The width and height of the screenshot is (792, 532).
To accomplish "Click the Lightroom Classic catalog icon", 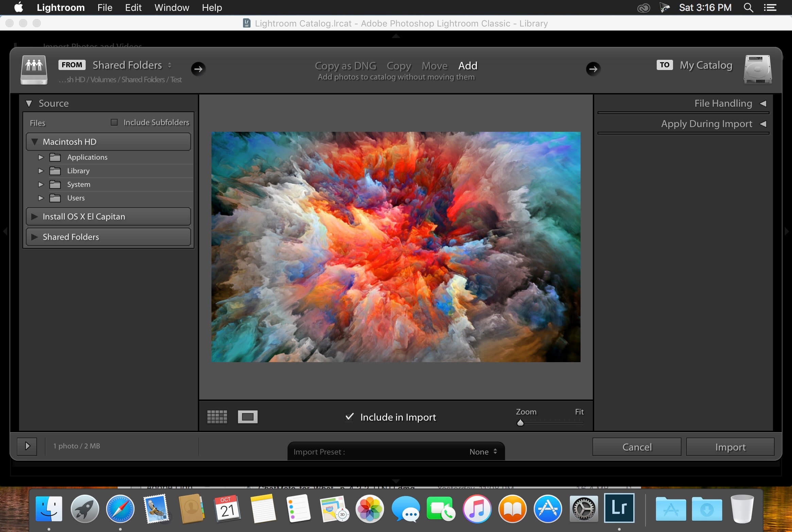I will tap(246, 24).
